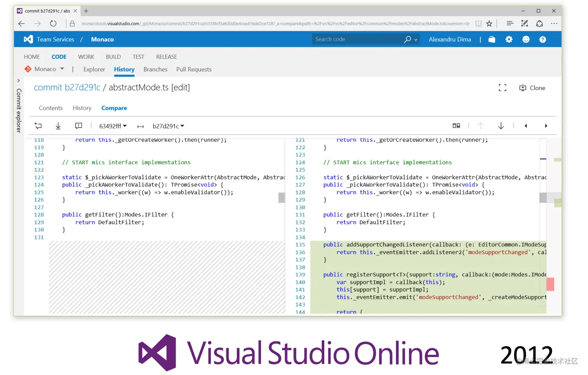588x375 pixels.
Task: Select the History tab under CODE
Action: tap(124, 69)
